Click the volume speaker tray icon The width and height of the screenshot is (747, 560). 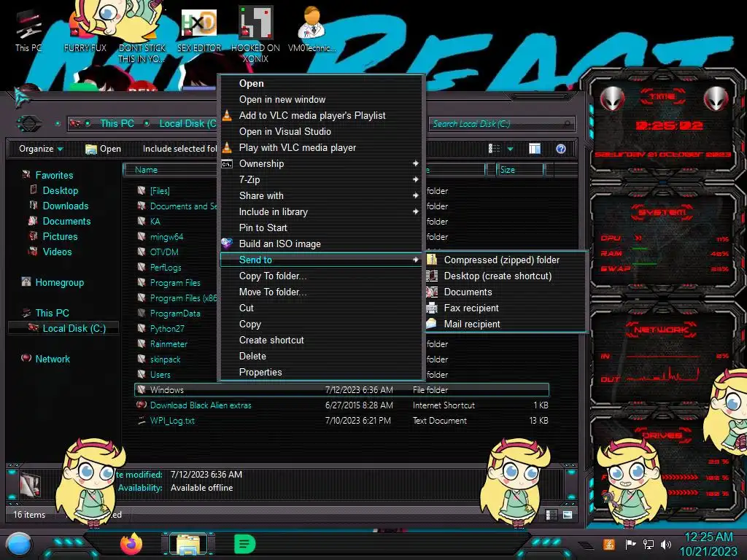(x=665, y=544)
